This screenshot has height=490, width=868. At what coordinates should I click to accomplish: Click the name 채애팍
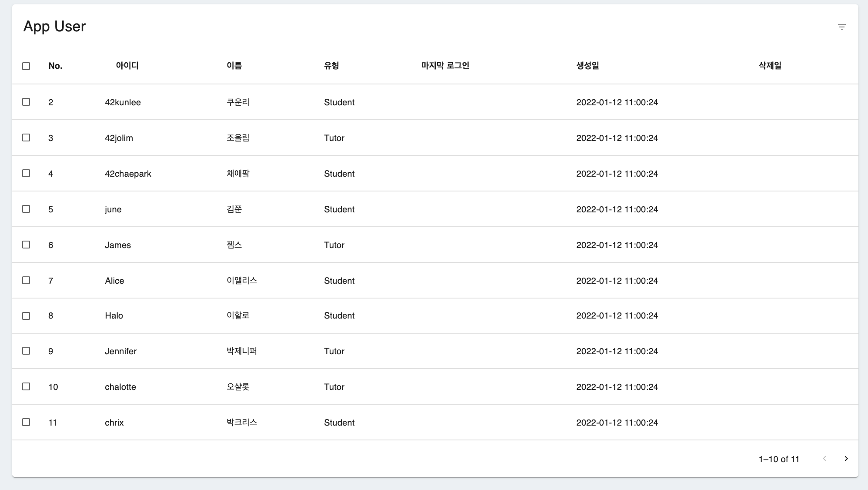238,173
